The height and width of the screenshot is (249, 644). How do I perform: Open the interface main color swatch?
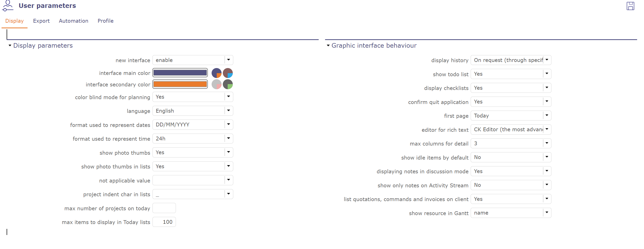tap(180, 73)
